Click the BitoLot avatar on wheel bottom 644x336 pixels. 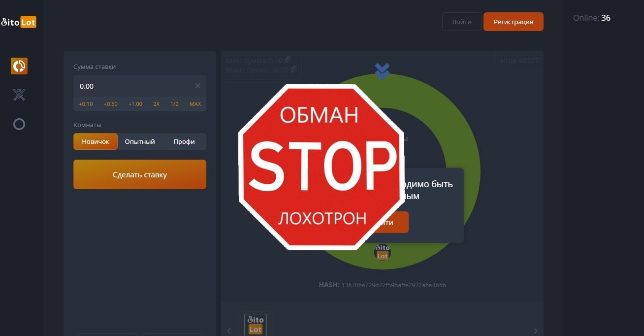point(383,252)
